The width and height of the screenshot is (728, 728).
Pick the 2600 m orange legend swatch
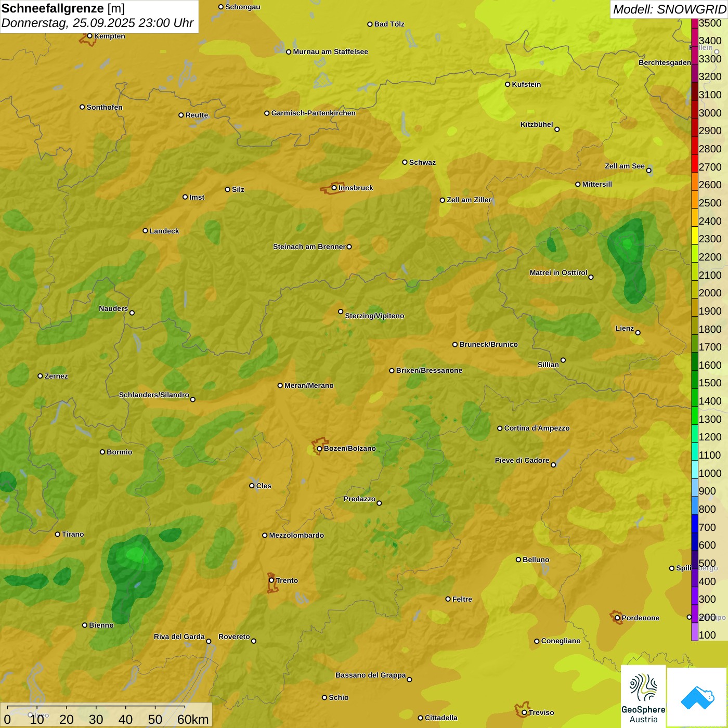tap(695, 181)
